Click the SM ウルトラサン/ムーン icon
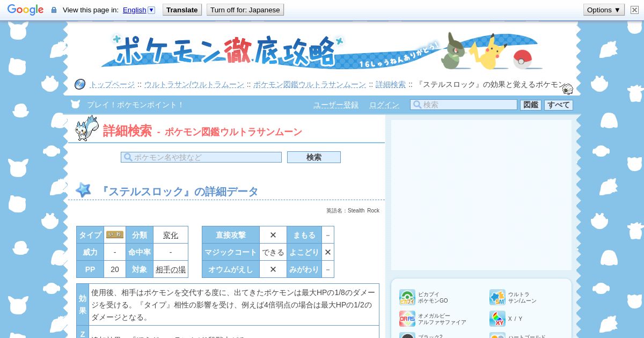Screen dimensions: 644x338 point(497,297)
